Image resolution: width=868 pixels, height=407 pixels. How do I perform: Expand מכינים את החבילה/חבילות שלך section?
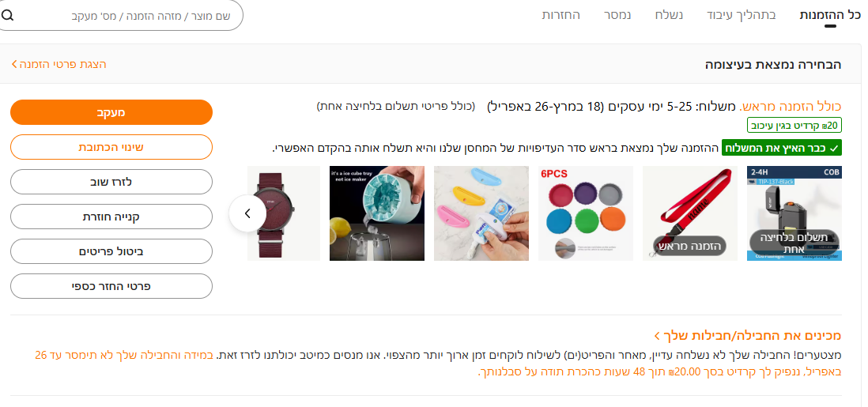pyautogui.click(x=748, y=336)
